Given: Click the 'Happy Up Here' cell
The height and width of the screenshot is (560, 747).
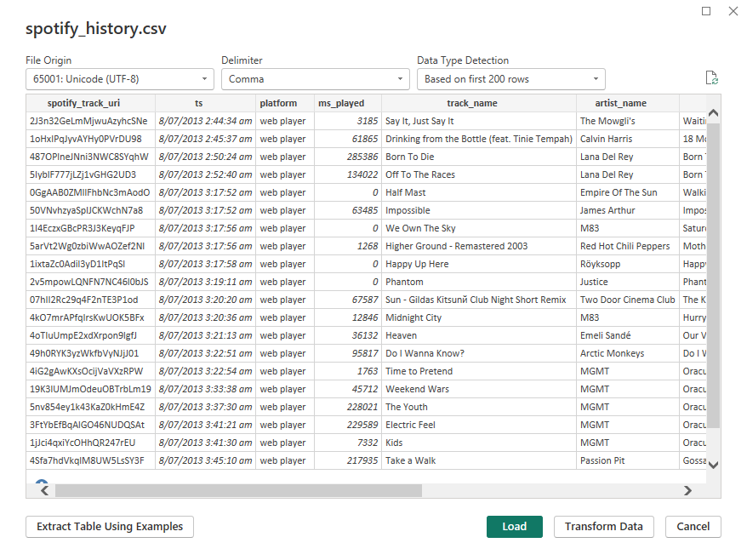Looking at the screenshot, I should (479, 264).
